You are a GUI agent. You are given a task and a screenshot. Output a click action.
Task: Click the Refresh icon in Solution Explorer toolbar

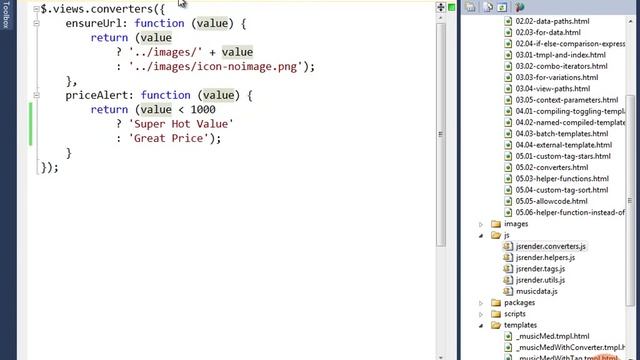pyautogui.click(x=502, y=7)
